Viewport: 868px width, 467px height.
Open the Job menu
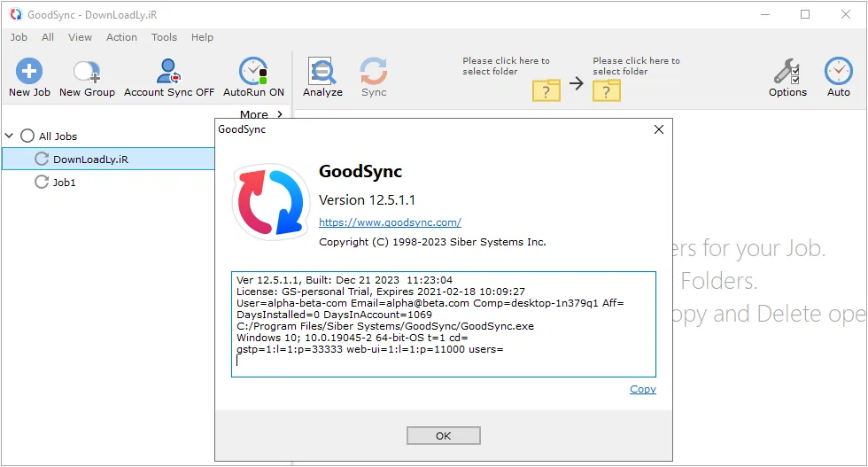click(19, 37)
